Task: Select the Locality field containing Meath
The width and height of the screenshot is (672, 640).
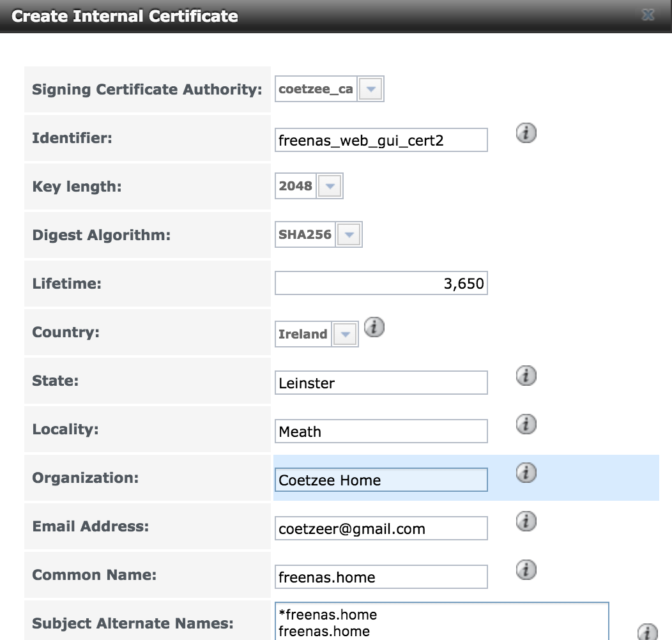Action: pyautogui.click(x=380, y=431)
